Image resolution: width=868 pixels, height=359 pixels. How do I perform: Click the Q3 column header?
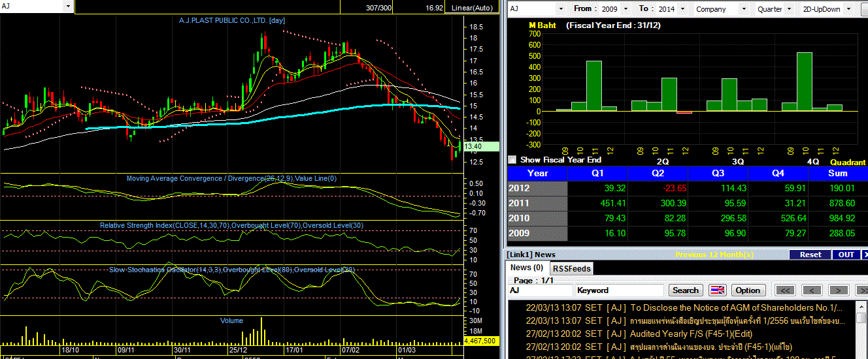(x=718, y=174)
